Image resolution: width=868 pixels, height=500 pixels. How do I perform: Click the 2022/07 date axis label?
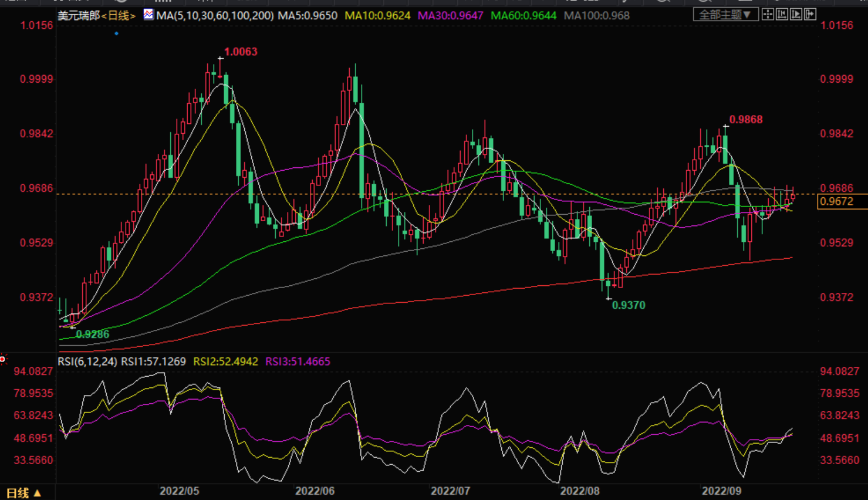click(x=450, y=491)
